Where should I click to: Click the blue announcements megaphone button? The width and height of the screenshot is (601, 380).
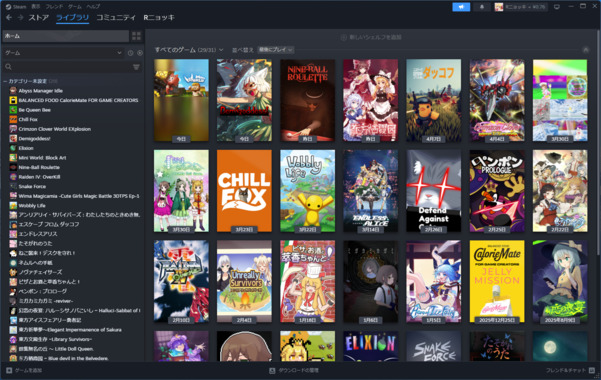click(461, 7)
